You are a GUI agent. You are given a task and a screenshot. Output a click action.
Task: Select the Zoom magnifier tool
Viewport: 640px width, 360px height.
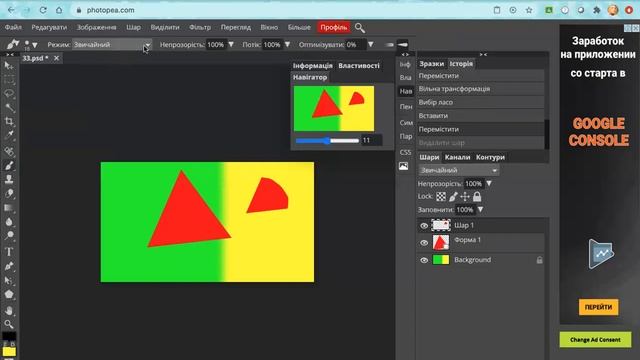coord(9,324)
